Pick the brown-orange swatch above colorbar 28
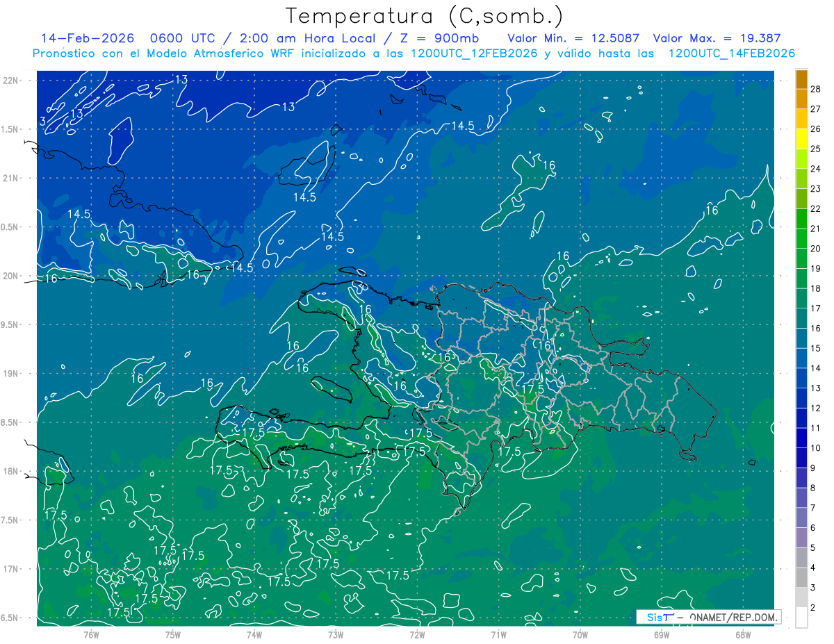 click(x=801, y=79)
